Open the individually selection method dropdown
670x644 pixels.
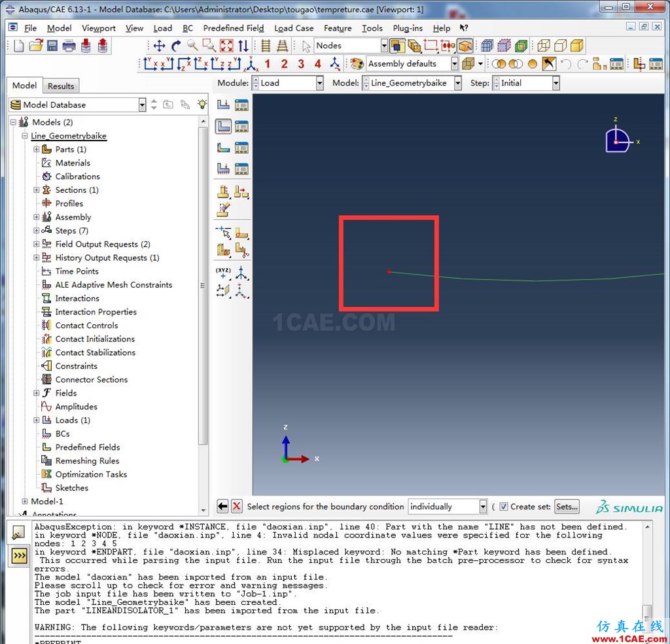coord(448,507)
